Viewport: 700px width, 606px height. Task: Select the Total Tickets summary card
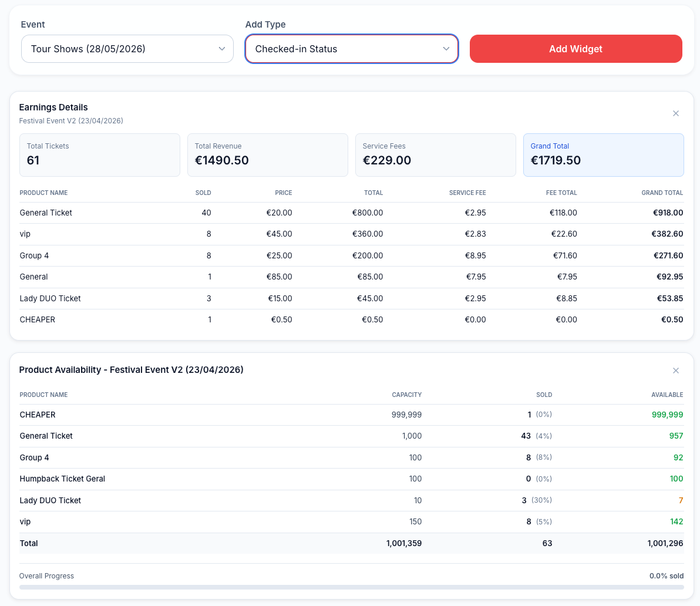tap(100, 155)
